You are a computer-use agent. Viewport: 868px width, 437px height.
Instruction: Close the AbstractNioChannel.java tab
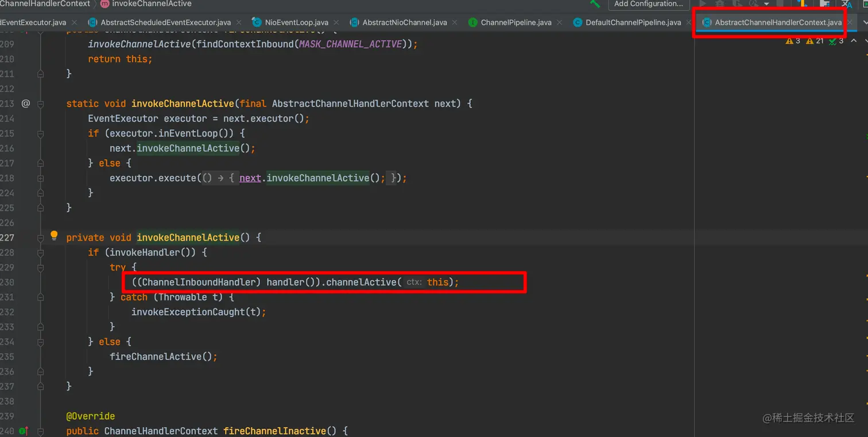tap(455, 22)
